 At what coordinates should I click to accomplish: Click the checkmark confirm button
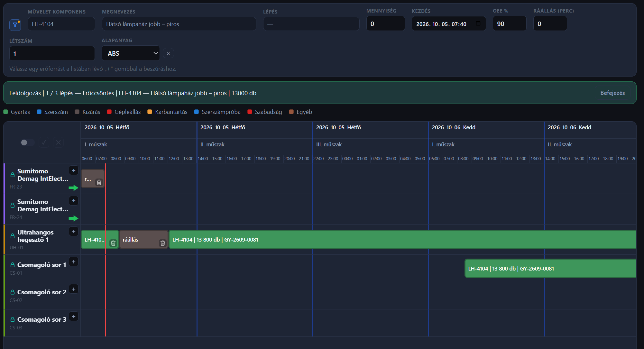click(x=44, y=142)
